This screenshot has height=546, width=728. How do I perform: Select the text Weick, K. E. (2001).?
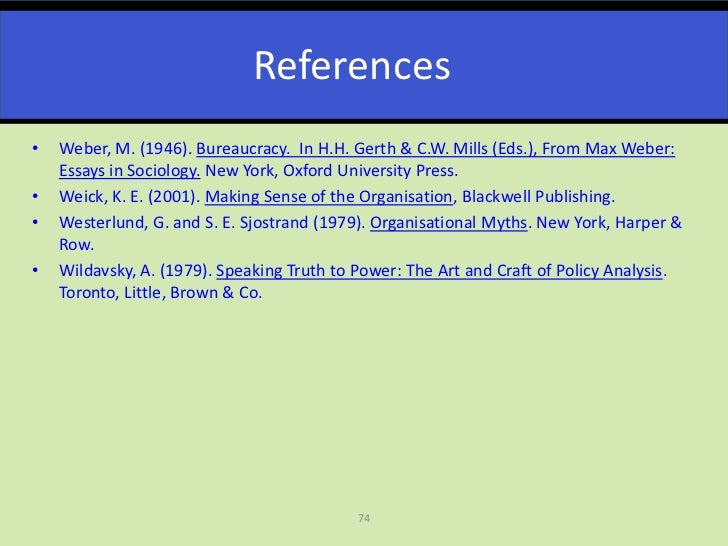click(130, 197)
